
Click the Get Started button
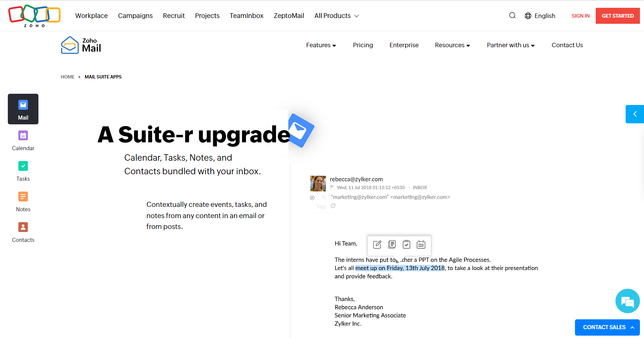[x=618, y=16]
